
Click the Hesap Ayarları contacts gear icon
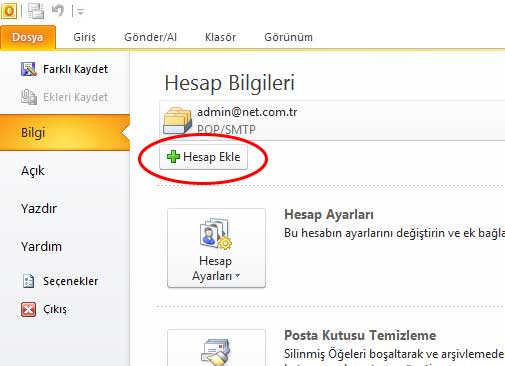click(x=216, y=234)
